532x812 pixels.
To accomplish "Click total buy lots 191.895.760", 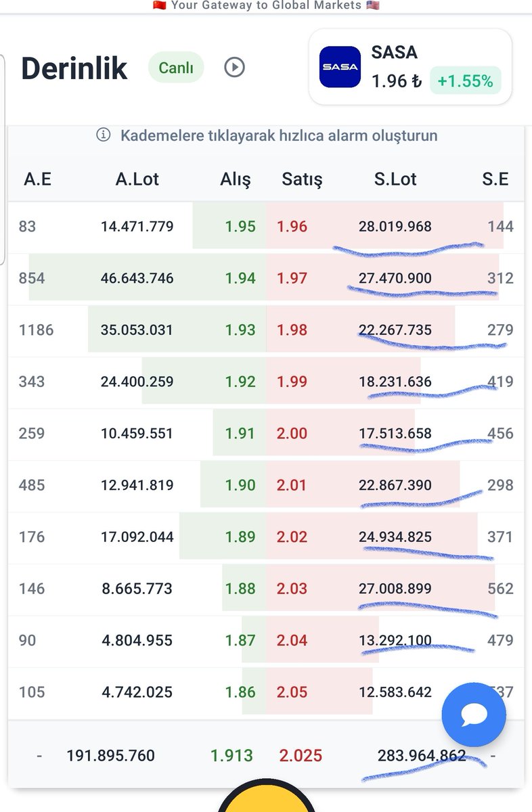I will [x=111, y=756].
